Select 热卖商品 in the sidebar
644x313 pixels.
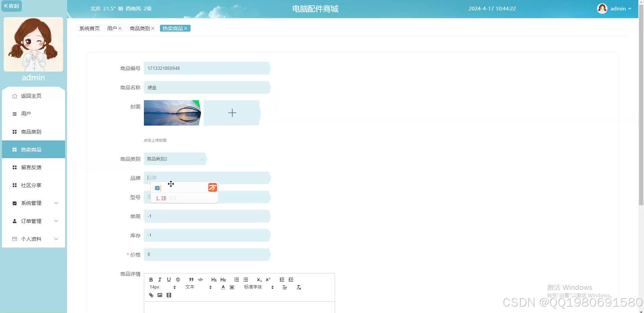[x=34, y=149]
